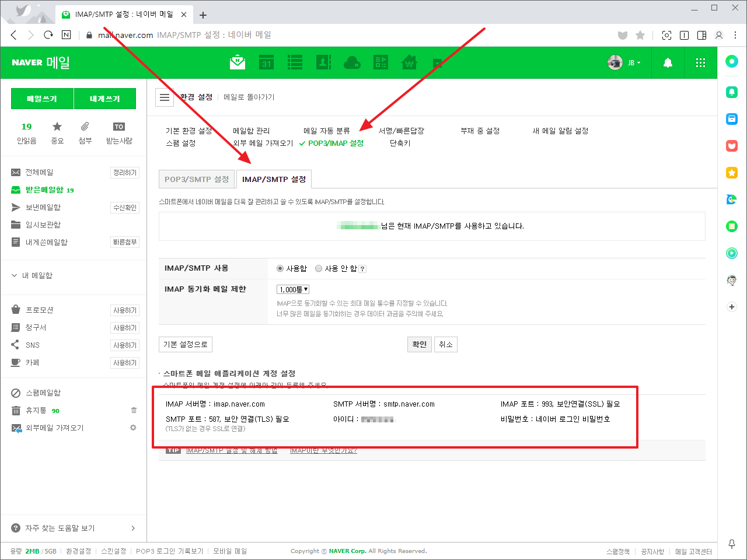Image resolution: width=747 pixels, height=560 pixels.
Task: Toggle the hamburger menu beside 환경 설정
Action: [x=165, y=97]
